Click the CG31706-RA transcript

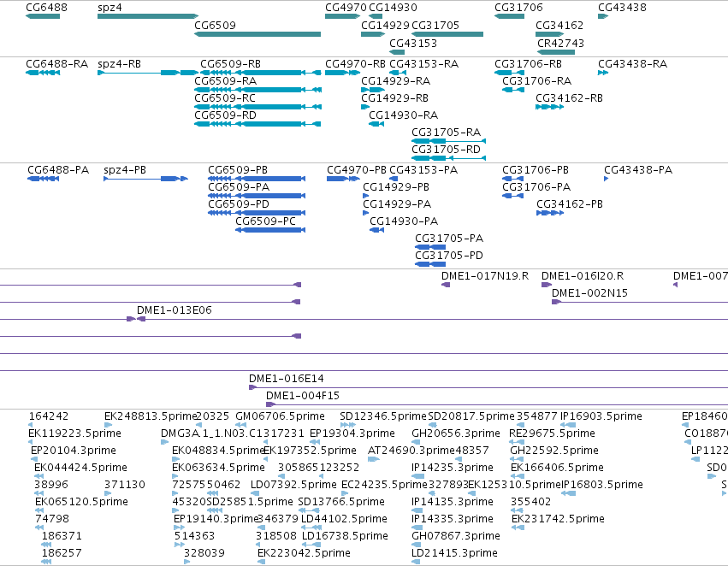click(x=513, y=90)
